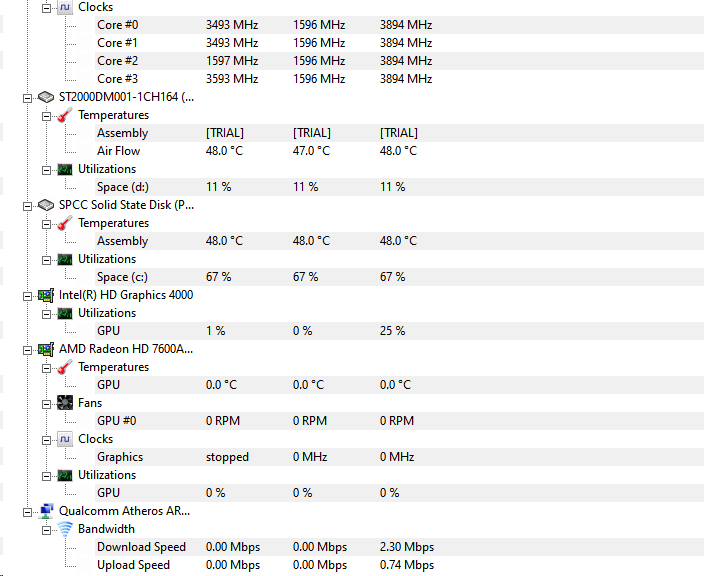This screenshot has width=704, height=576.
Task: Click the thermometer icon under SPCC Solid State Disk
Action: 64,223
